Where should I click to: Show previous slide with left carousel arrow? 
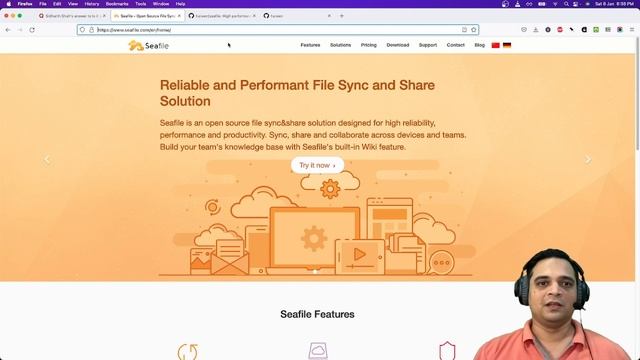[x=47, y=160]
